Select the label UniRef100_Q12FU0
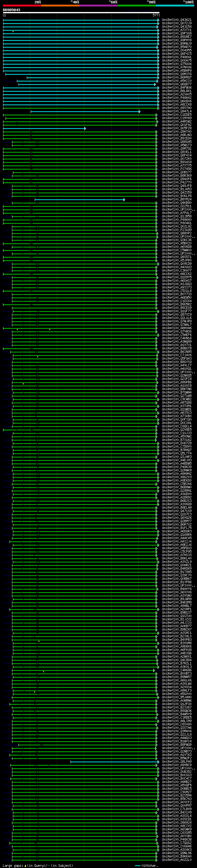The width and height of the screenshot is (197, 868). (x=176, y=704)
